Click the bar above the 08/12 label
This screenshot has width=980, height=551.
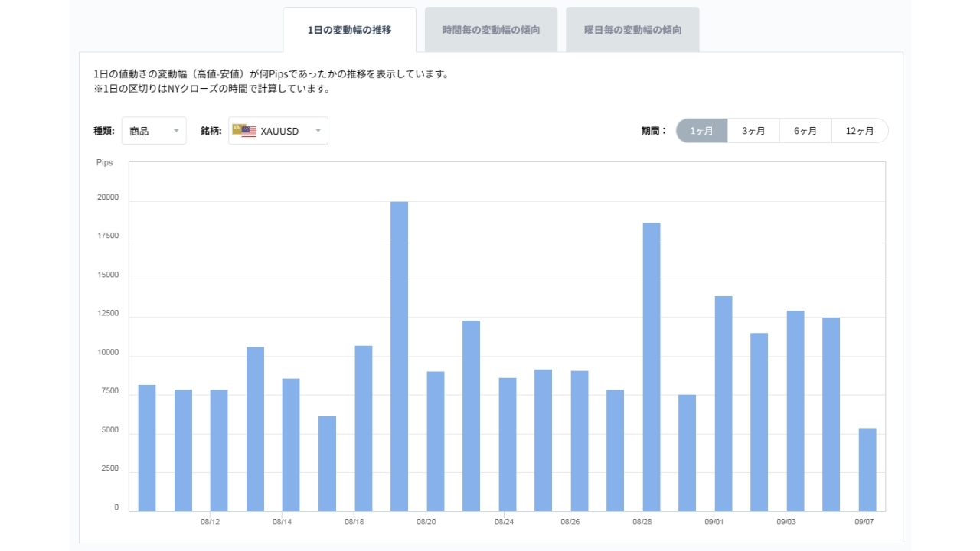[219, 450]
